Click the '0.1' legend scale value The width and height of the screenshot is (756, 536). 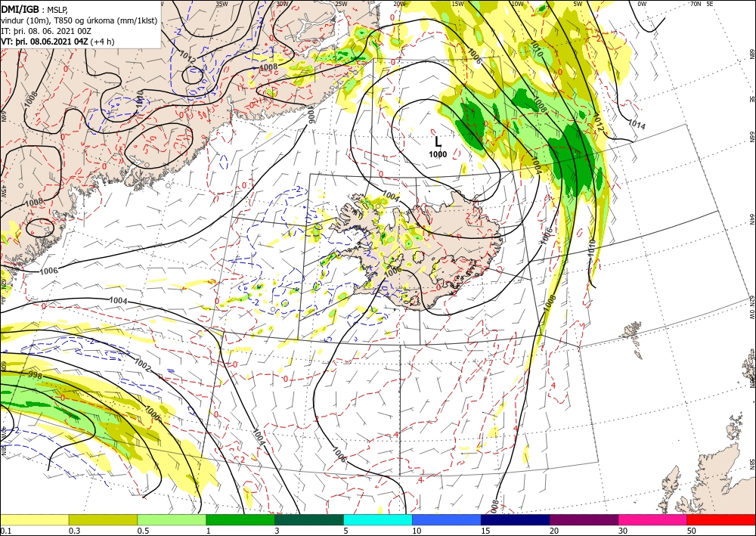(x=5, y=531)
